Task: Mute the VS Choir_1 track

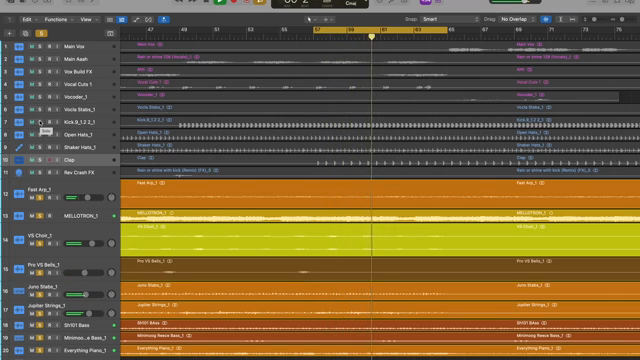Action: pos(32,244)
